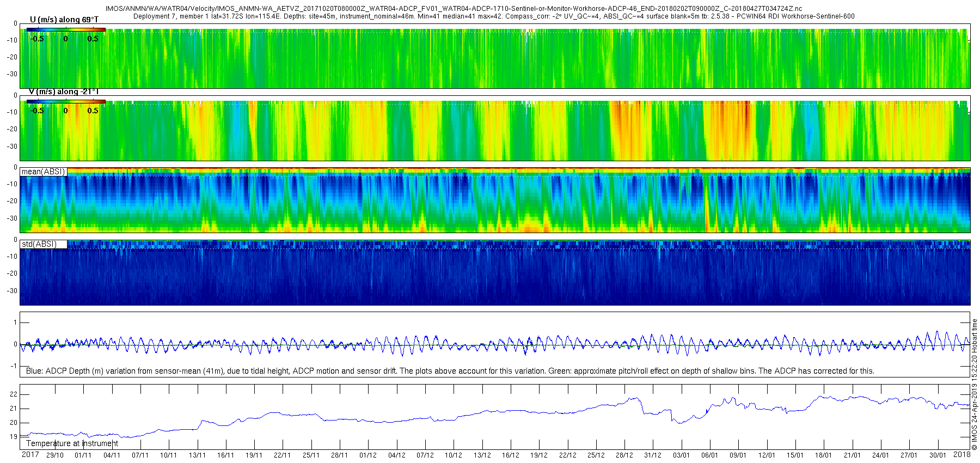Click the '20' tick on the temperature axis
The height and width of the screenshot is (463, 980).
click(x=14, y=423)
